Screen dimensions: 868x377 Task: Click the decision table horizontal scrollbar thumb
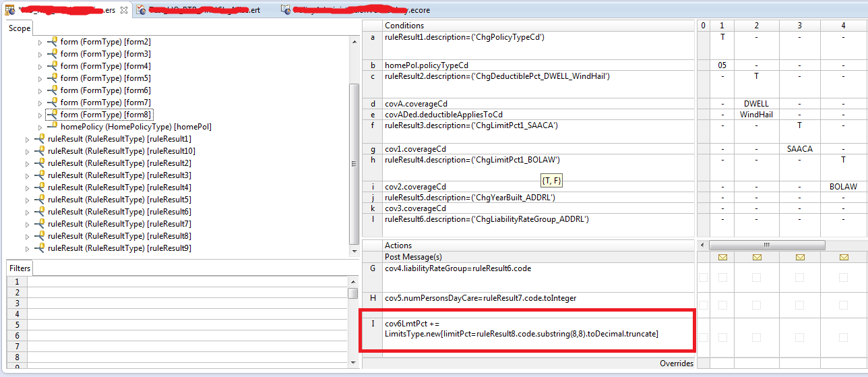(766, 245)
